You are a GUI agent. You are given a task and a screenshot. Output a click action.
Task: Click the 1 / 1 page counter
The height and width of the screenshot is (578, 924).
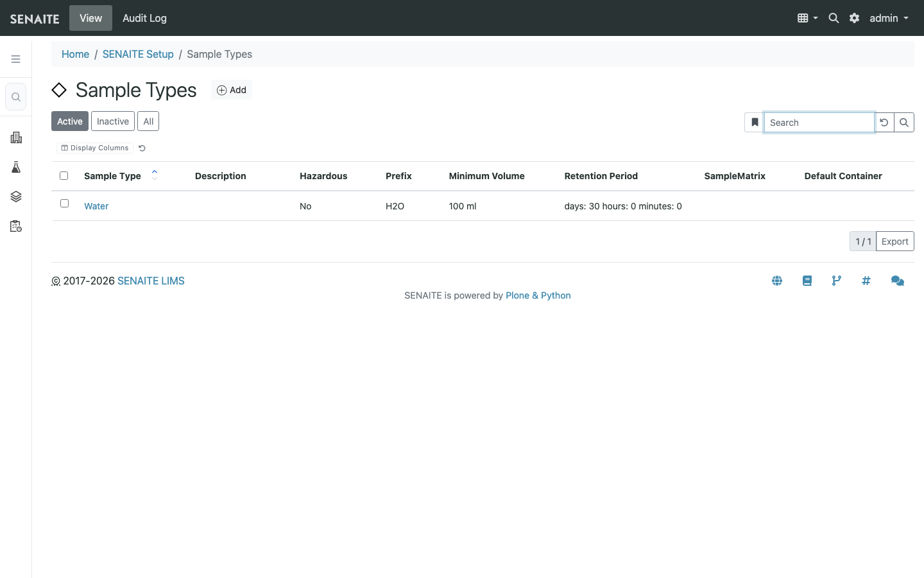[x=863, y=241]
